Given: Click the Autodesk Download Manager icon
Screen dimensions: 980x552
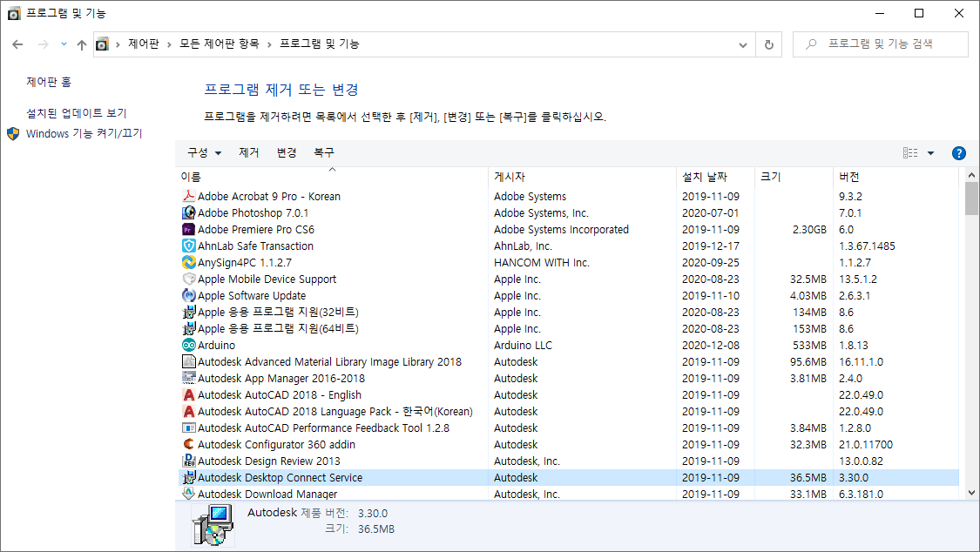Looking at the screenshot, I should coord(188,494).
